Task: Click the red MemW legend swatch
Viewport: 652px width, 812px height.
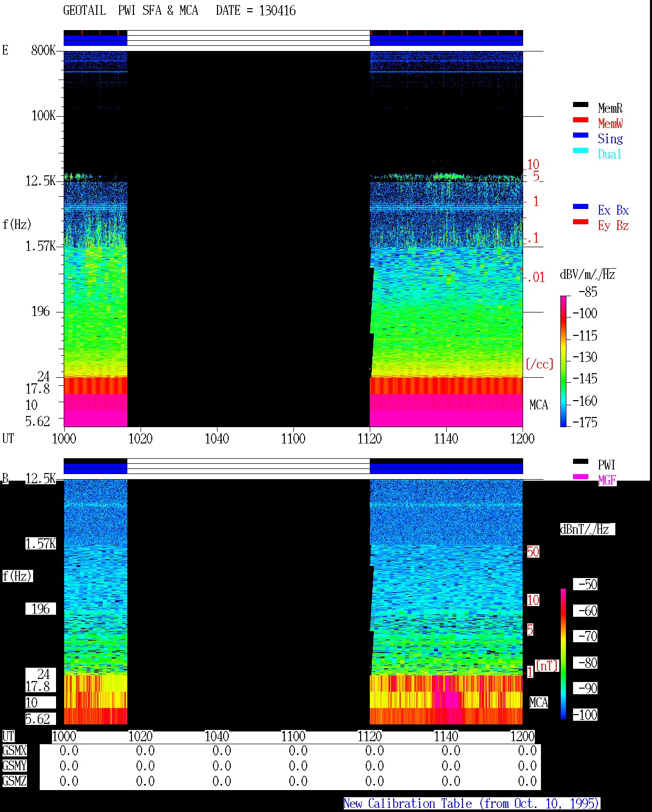Action: [581, 120]
